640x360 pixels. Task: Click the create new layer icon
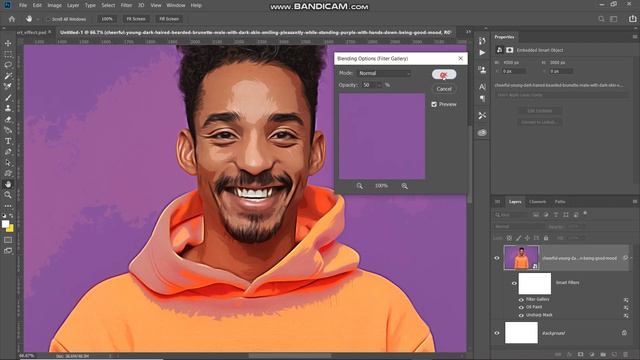point(614,355)
